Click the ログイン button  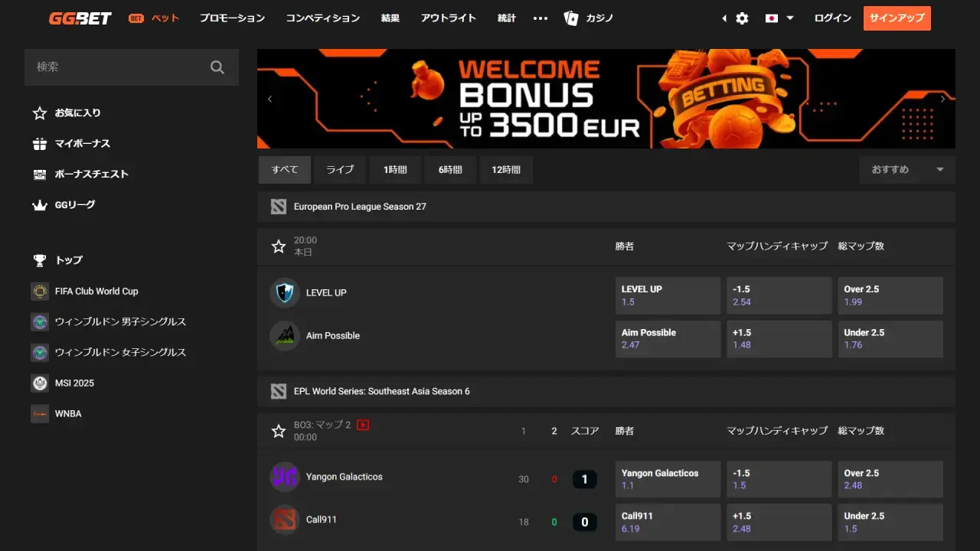click(x=833, y=18)
